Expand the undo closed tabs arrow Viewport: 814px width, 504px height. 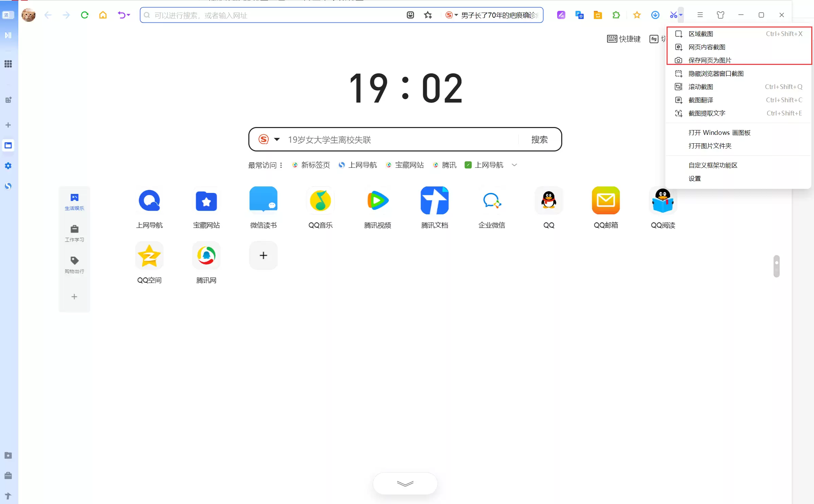click(x=128, y=15)
